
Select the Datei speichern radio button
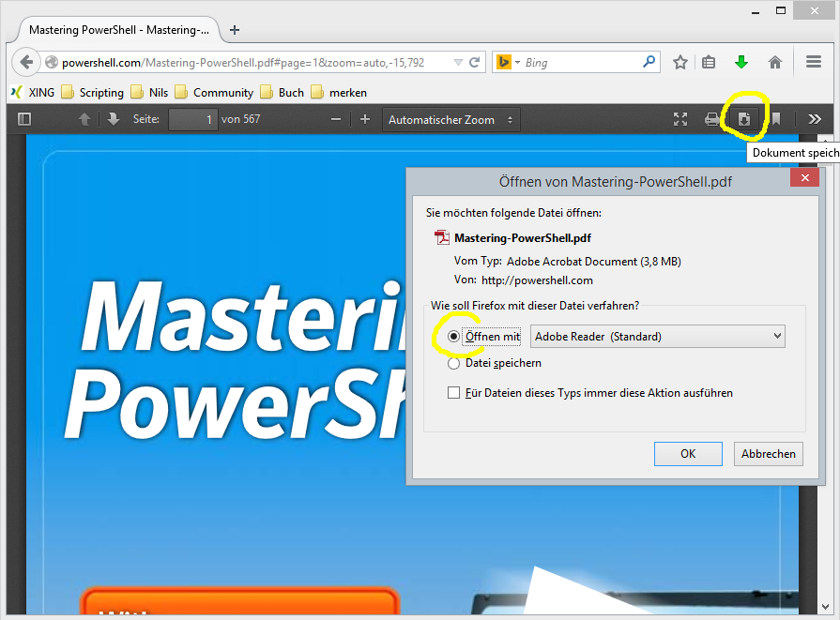click(453, 364)
